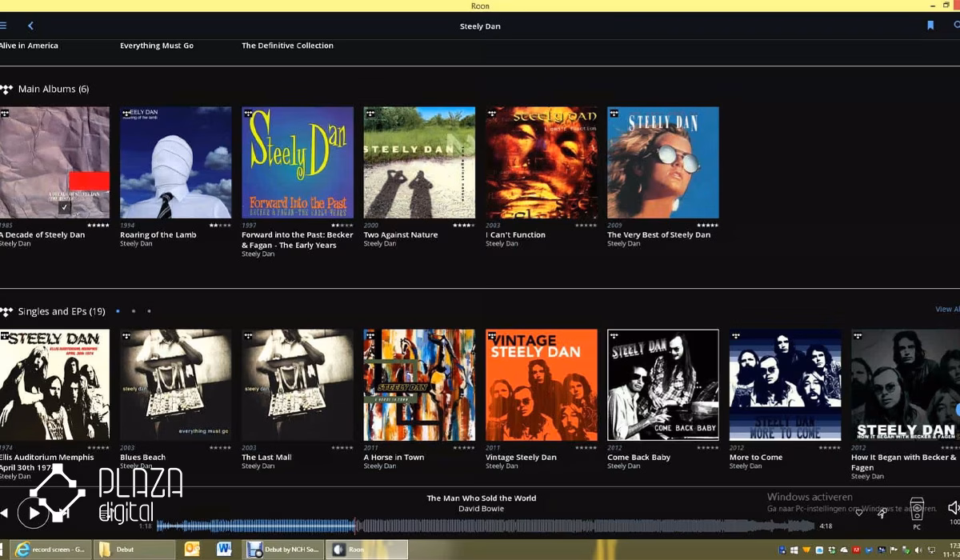Image resolution: width=960 pixels, height=560 pixels.
Task: Click The Definitive Collection title
Action: pos(288,46)
